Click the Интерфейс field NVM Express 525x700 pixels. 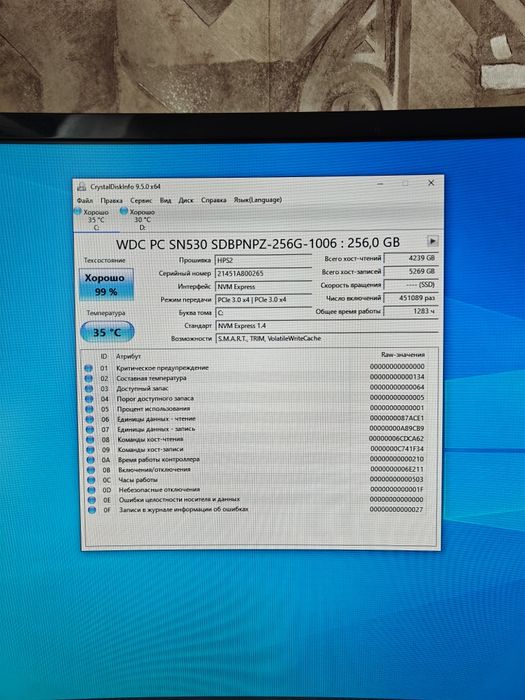click(x=263, y=287)
